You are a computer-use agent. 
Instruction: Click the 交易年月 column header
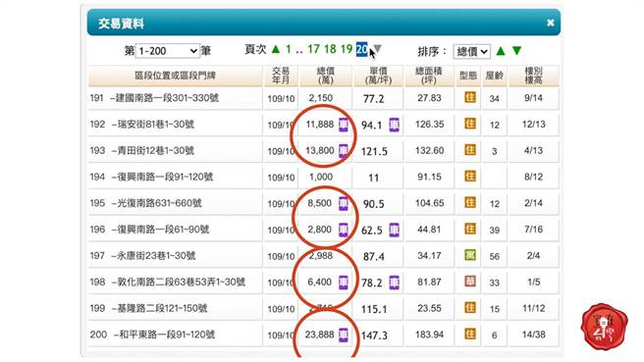(281, 76)
